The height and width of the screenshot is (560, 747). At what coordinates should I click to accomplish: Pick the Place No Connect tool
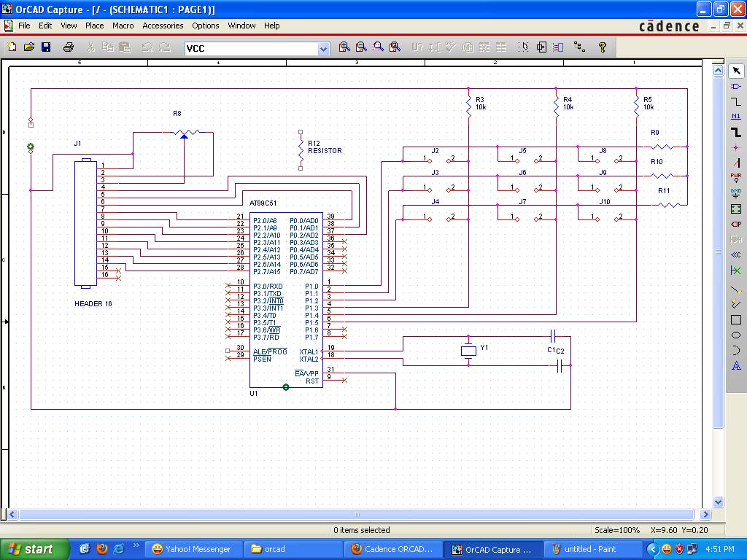pyautogui.click(x=736, y=271)
